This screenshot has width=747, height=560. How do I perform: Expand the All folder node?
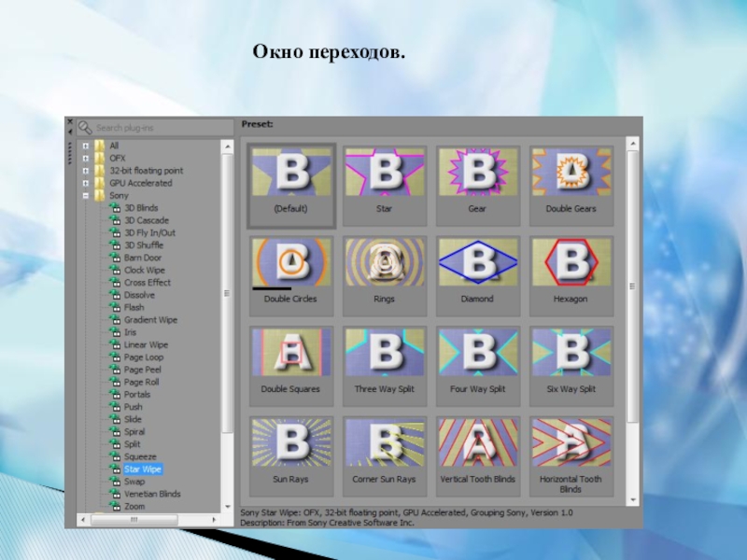click(86, 146)
